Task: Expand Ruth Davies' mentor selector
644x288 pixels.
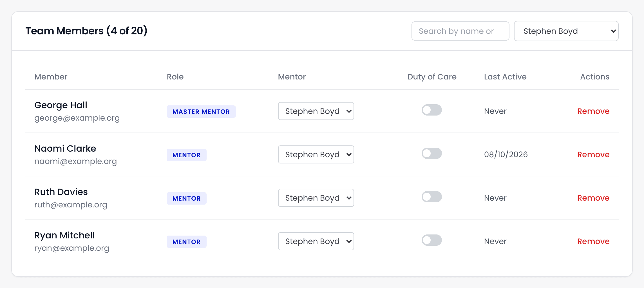Action: tap(316, 198)
